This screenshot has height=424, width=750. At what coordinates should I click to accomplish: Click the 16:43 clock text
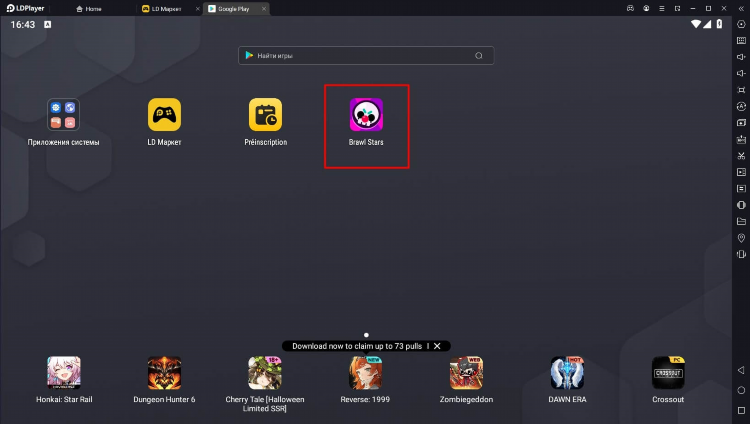tap(23, 24)
